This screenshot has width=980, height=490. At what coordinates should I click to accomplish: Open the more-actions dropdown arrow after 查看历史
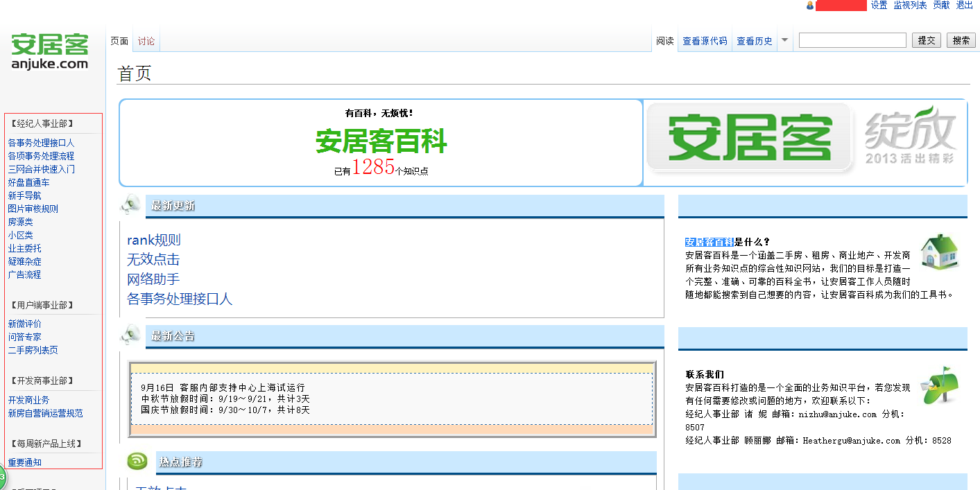tap(784, 40)
